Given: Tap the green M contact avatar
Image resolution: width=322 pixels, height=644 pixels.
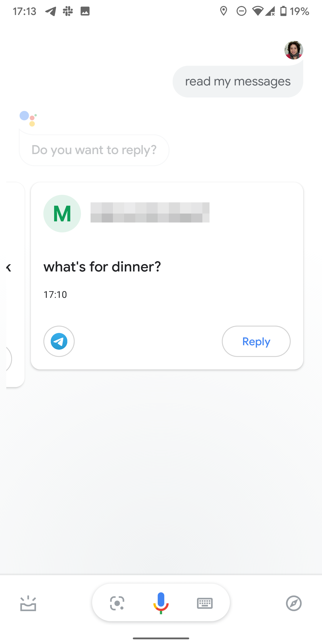Looking at the screenshot, I should (62, 214).
